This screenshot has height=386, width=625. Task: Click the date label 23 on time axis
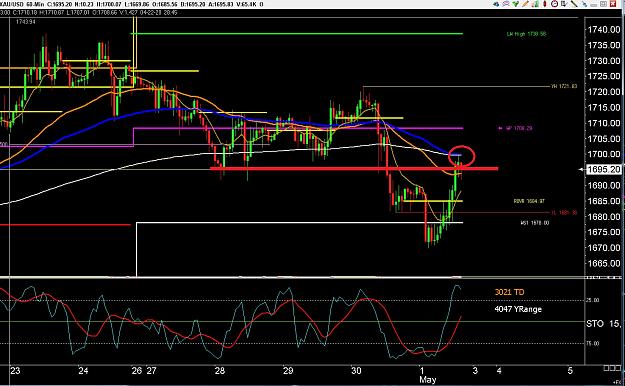pyautogui.click(x=15, y=371)
